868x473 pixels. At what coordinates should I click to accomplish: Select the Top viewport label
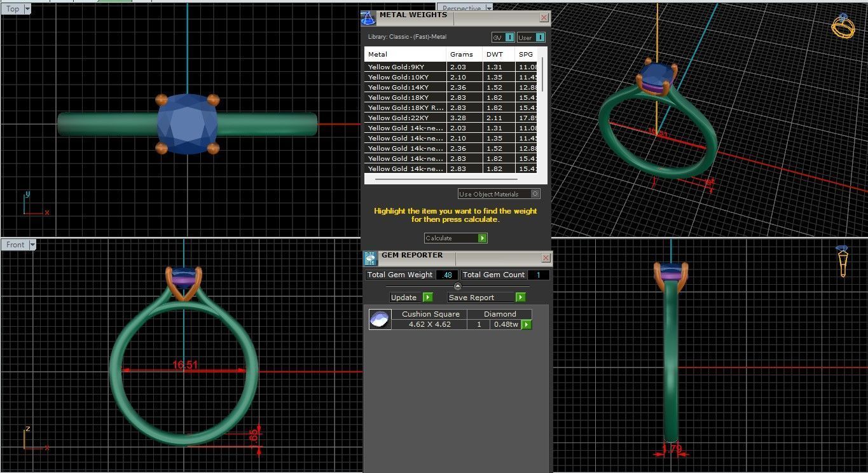13,9
